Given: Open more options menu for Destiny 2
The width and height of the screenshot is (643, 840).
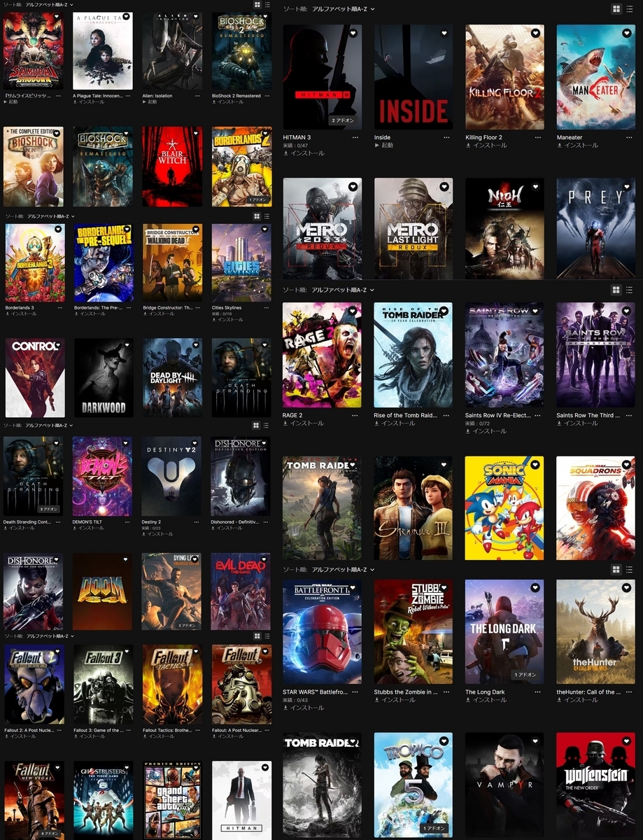Looking at the screenshot, I should 198,521.
